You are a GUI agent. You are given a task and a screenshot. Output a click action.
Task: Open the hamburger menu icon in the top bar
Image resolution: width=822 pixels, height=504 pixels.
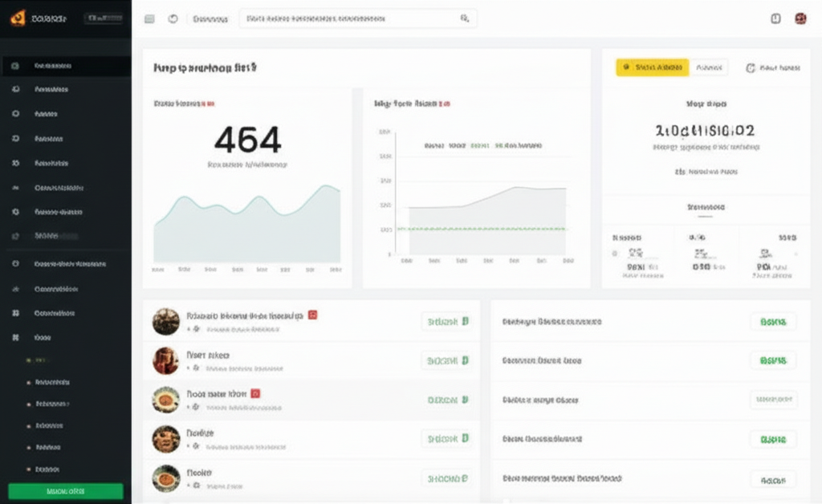click(x=149, y=18)
